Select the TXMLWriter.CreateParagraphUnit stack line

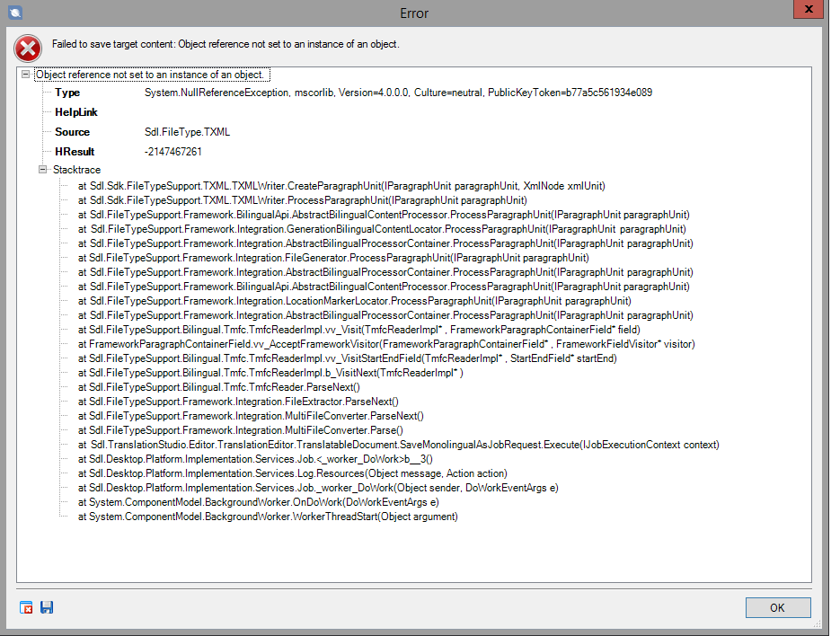point(340,186)
